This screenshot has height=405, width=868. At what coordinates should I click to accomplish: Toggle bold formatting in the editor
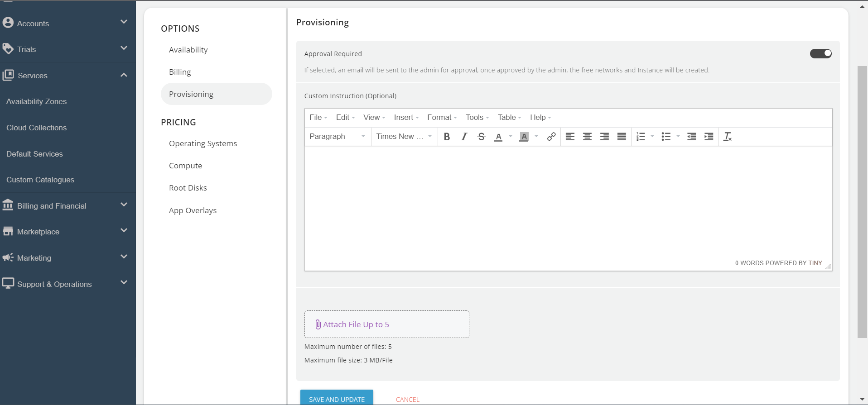pos(447,137)
